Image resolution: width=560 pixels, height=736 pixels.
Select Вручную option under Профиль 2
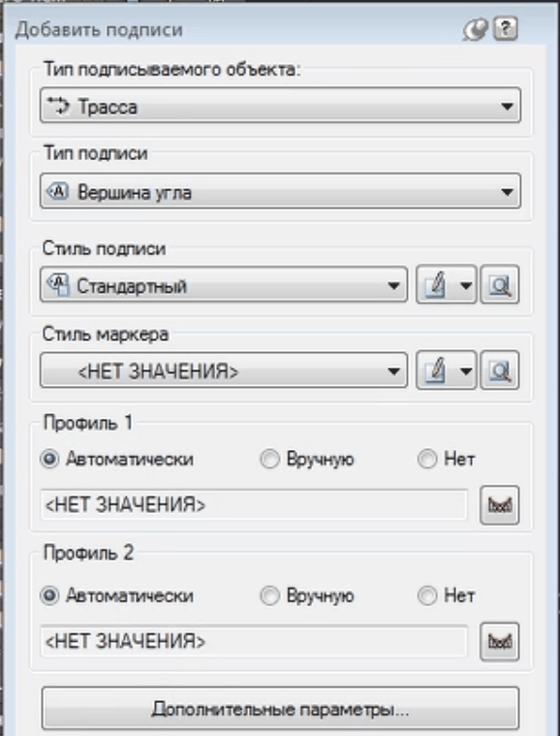click(x=307, y=595)
